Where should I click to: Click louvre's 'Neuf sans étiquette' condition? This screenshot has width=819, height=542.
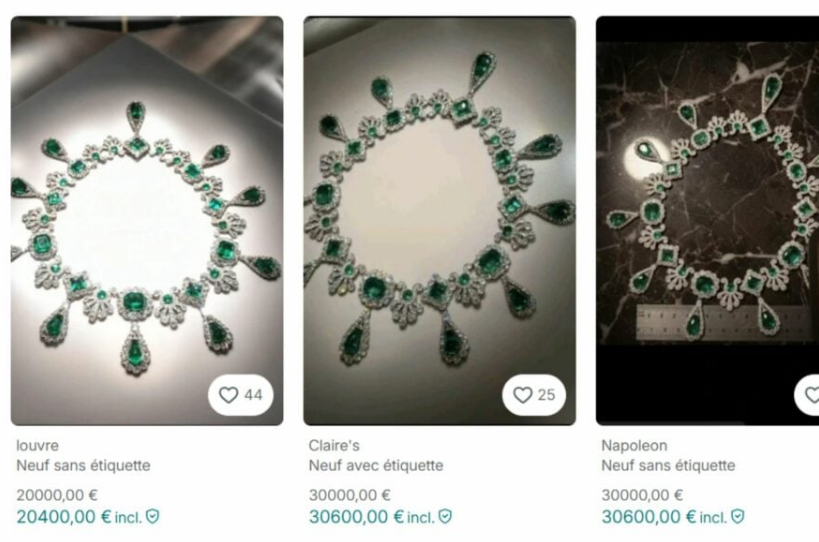[x=83, y=465]
